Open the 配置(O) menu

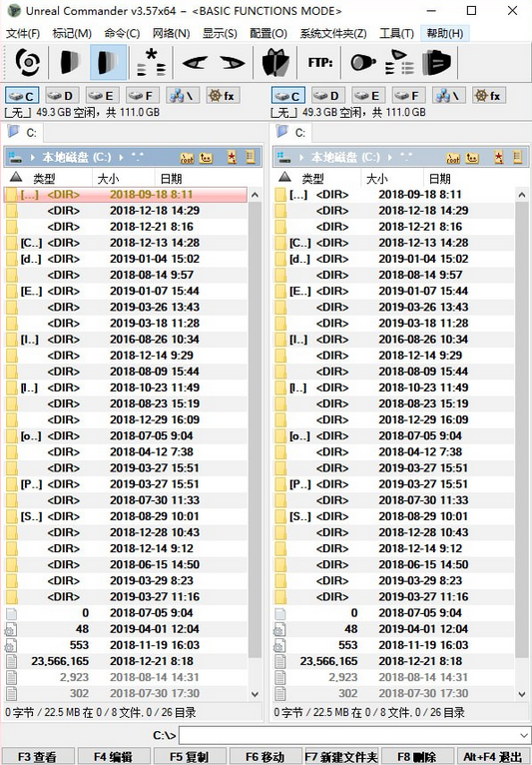[x=268, y=34]
